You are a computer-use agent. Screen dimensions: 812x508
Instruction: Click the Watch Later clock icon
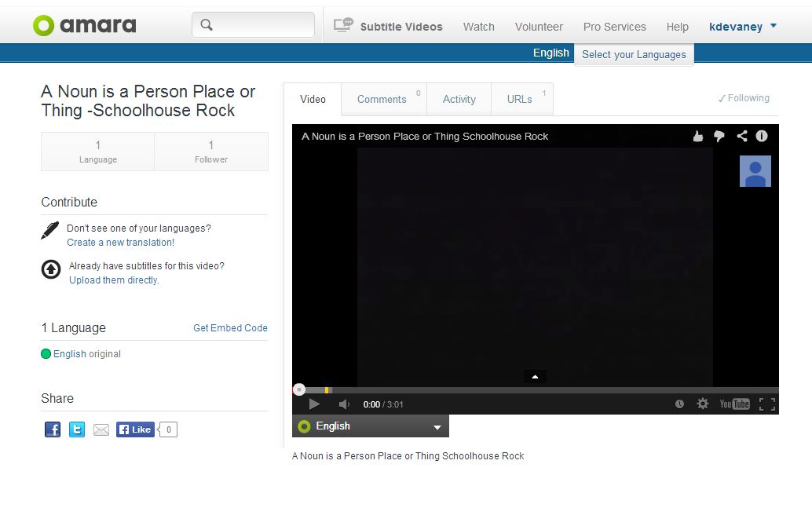click(679, 404)
